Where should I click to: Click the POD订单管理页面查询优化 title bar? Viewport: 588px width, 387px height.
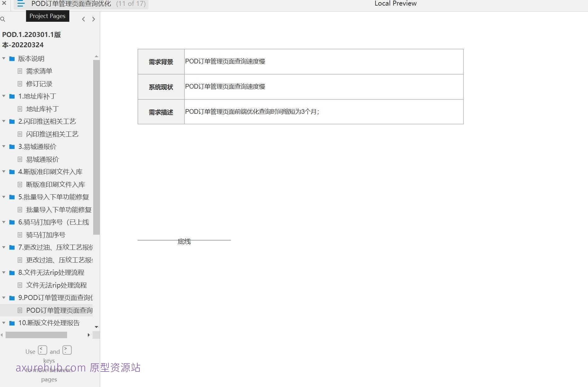pos(71,3)
